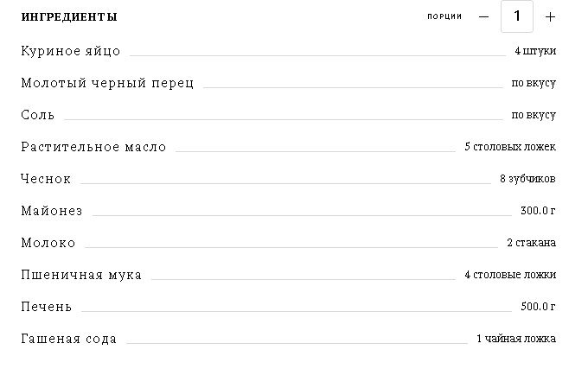Increase portions with the plus button
The height and width of the screenshot is (369, 588).
(550, 16)
